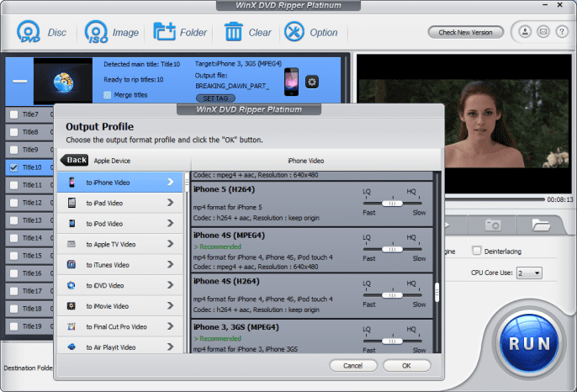This screenshot has width=577, height=392.
Task: Click the DVD source thumbnail
Action: [x=63, y=81]
